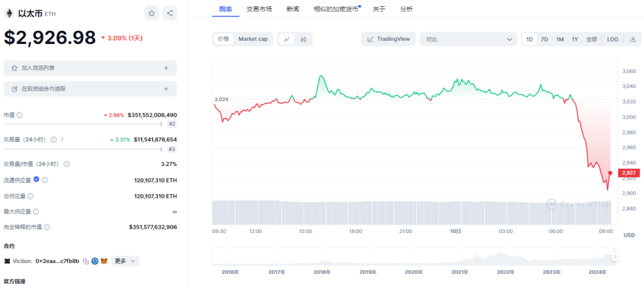
Task: Switch to the 新闻 tab
Action: [x=292, y=9]
